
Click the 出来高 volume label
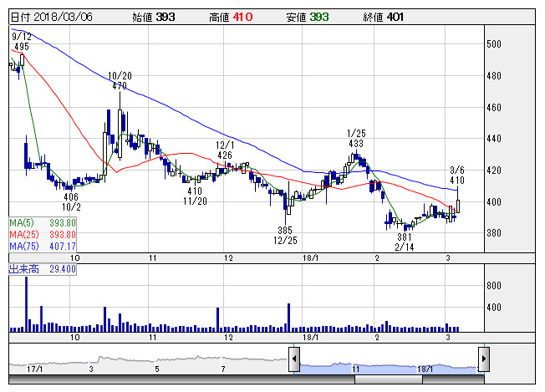pos(43,269)
